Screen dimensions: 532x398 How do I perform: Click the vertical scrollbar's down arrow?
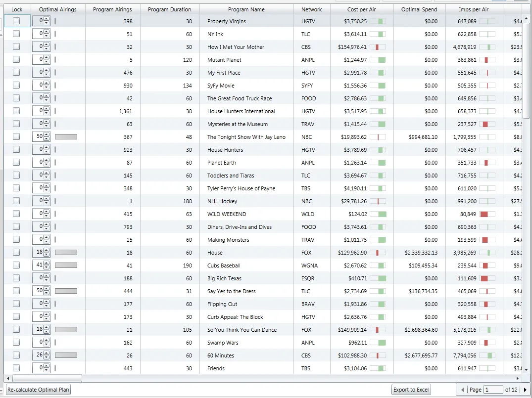526,369
